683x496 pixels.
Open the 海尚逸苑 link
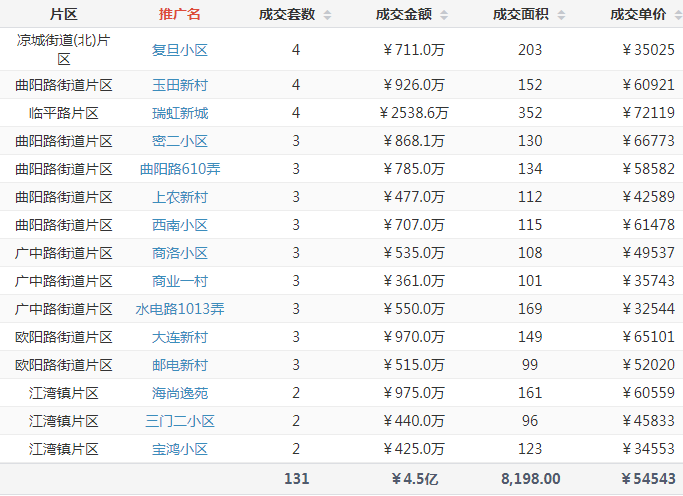(x=180, y=393)
